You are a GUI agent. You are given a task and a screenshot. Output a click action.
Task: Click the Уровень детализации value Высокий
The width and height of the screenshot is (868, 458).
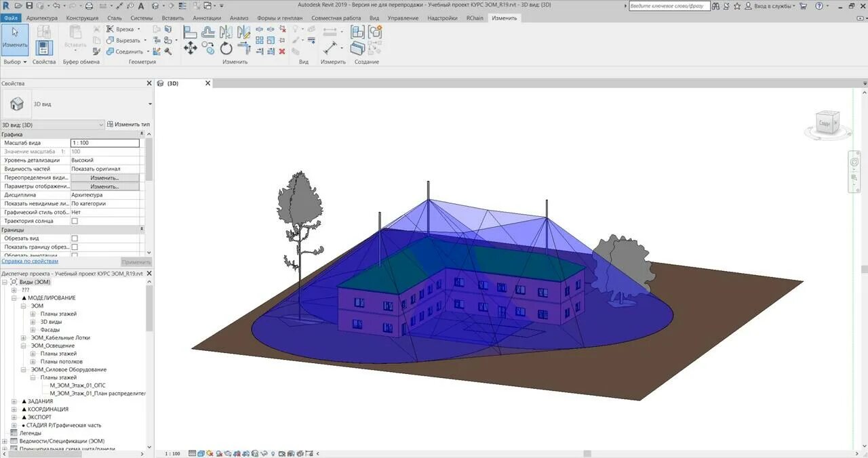click(104, 161)
